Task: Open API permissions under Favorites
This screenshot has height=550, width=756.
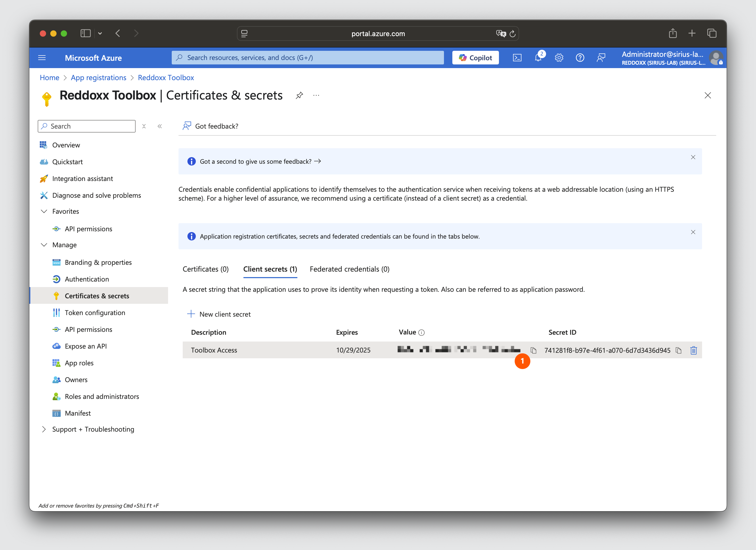Action: (88, 229)
